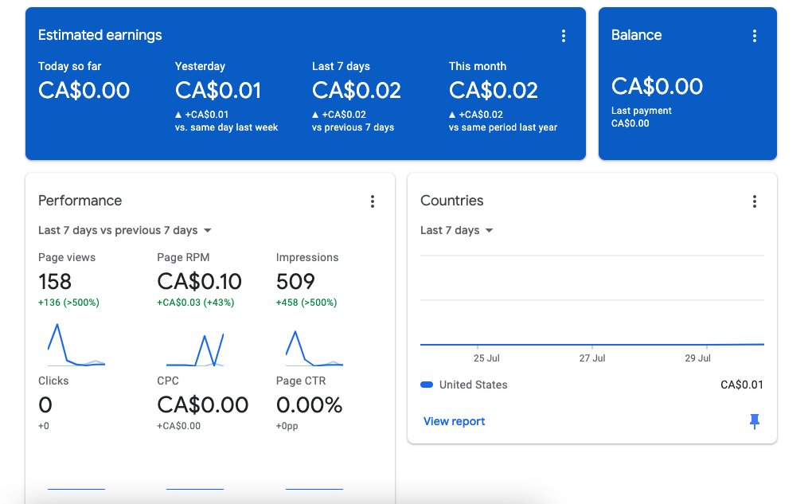Open View report link in Countries card
The width and height of the screenshot is (812, 504).
[454, 421]
